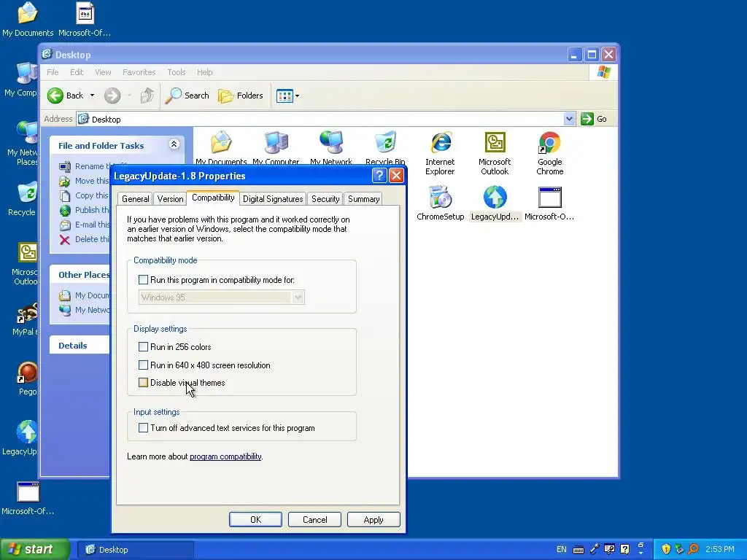Screen dimensions: 747x560
Task: Click Apply in Properties dialog
Action: tap(373, 519)
